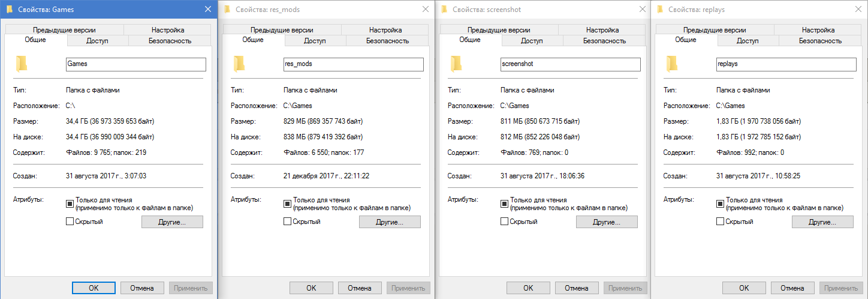Viewport: 868px width, 299px height.
Task: Confirm with OK in res_mods properties
Action: (x=311, y=288)
